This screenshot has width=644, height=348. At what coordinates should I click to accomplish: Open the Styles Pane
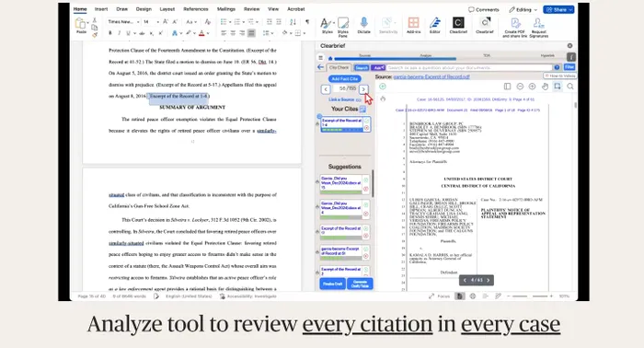(x=343, y=27)
